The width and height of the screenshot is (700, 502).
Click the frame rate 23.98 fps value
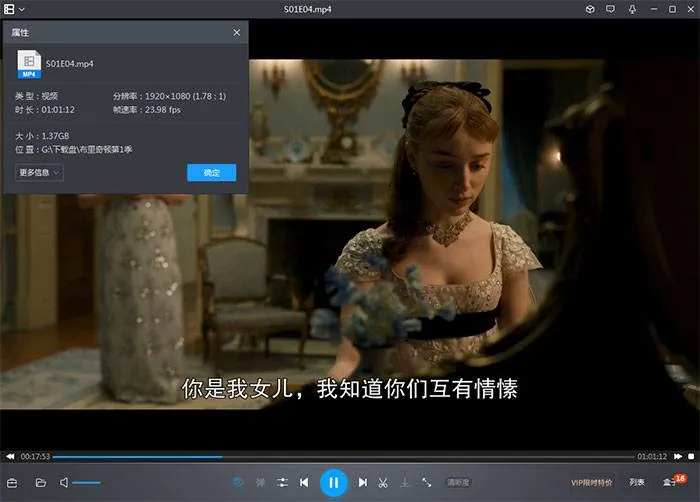pyautogui.click(x=162, y=110)
